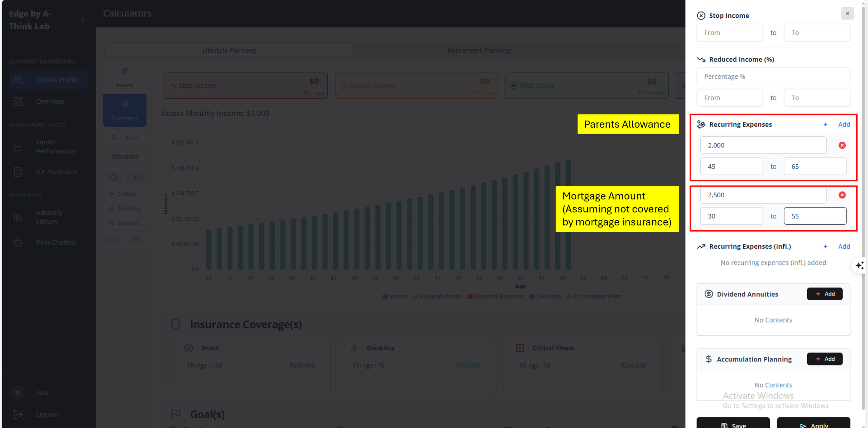Click the Reduce Income summary card
868x428 pixels.
(416, 85)
